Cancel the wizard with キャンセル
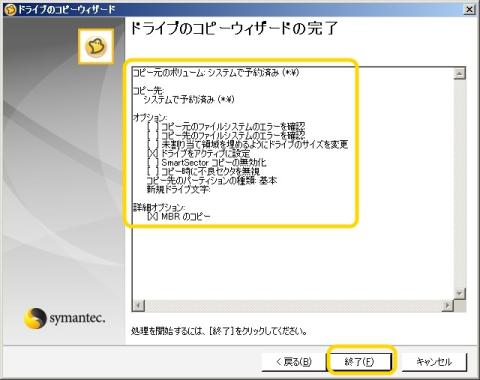 (434, 362)
